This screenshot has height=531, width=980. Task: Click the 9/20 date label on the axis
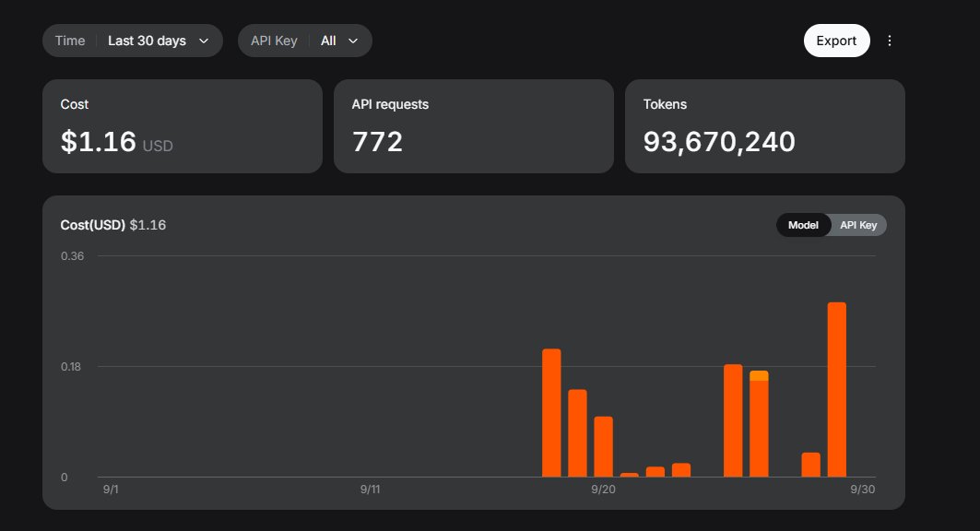point(603,490)
